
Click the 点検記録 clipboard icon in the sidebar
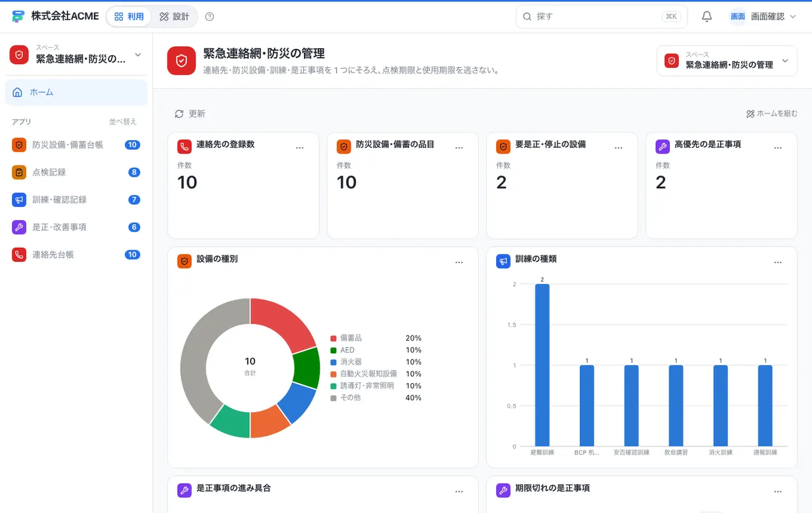(19, 172)
